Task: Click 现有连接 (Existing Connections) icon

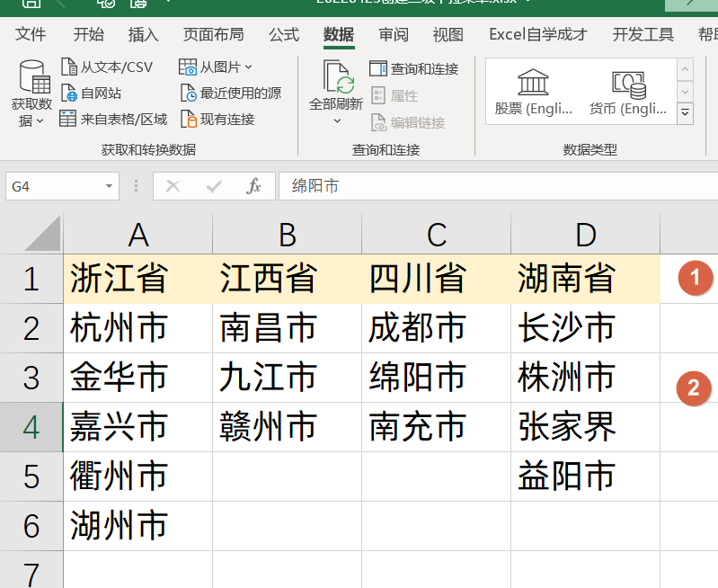Action: (x=189, y=120)
